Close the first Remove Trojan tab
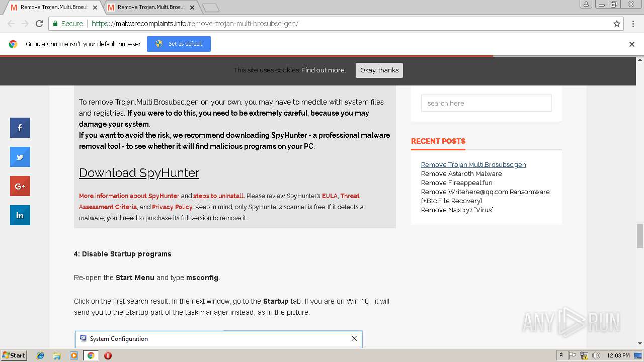 tap(95, 8)
